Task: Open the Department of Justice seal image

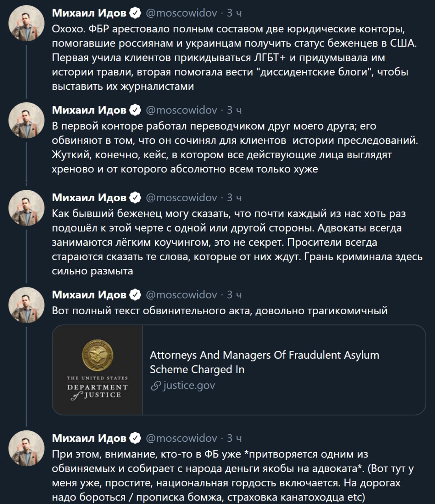Action: point(97,370)
